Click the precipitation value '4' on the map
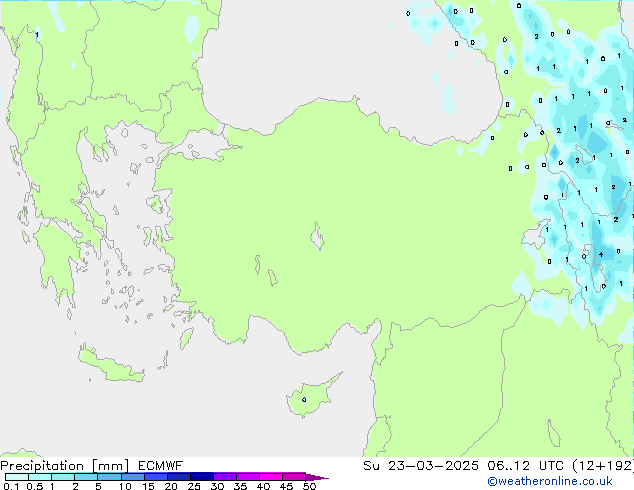The width and height of the screenshot is (634, 490). [x=601, y=254]
